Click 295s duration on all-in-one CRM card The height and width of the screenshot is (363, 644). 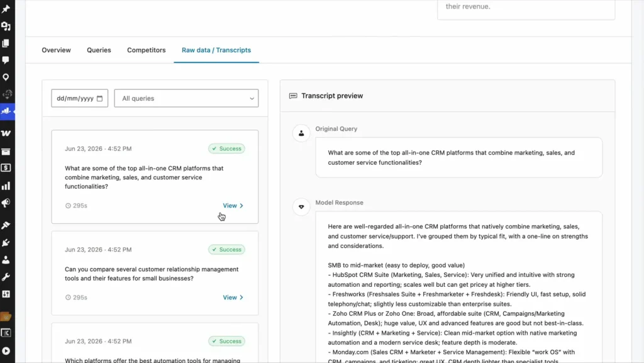(x=76, y=206)
